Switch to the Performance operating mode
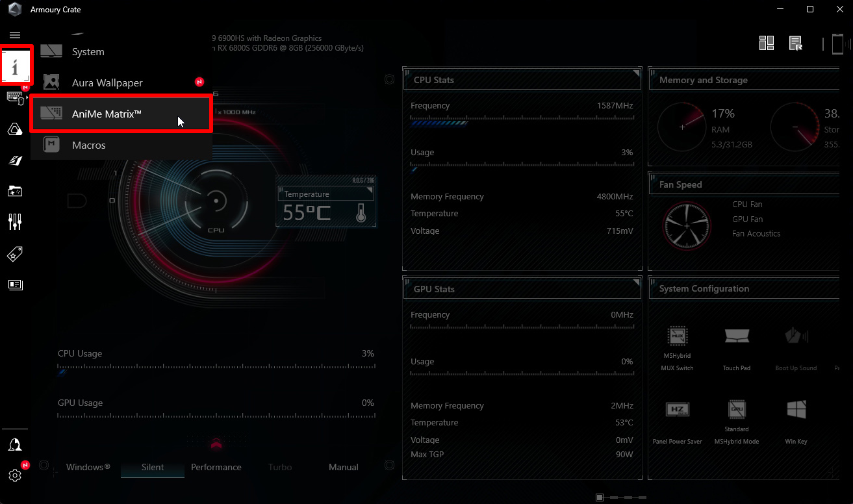 point(216,467)
